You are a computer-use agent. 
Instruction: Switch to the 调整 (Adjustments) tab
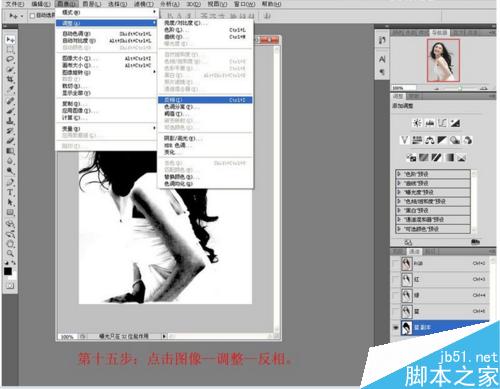(399, 96)
